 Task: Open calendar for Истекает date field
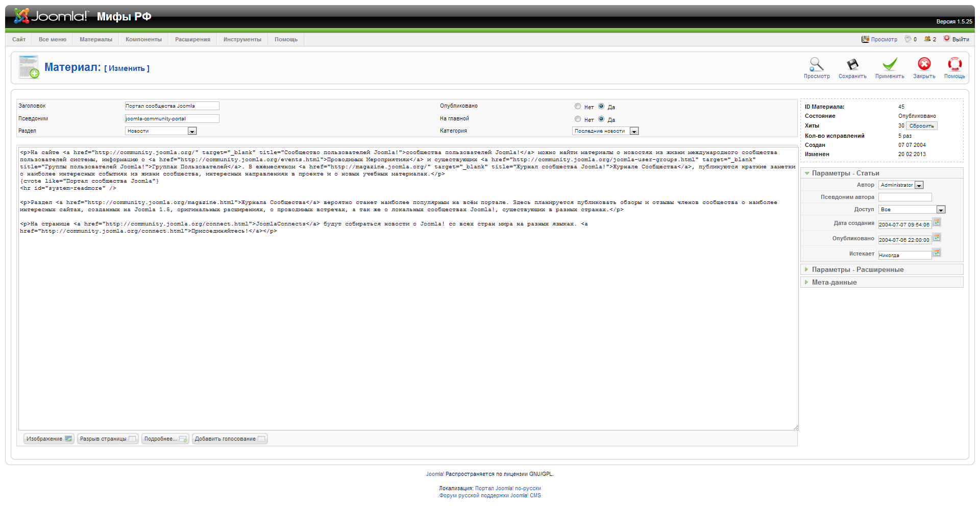click(937, 252)
